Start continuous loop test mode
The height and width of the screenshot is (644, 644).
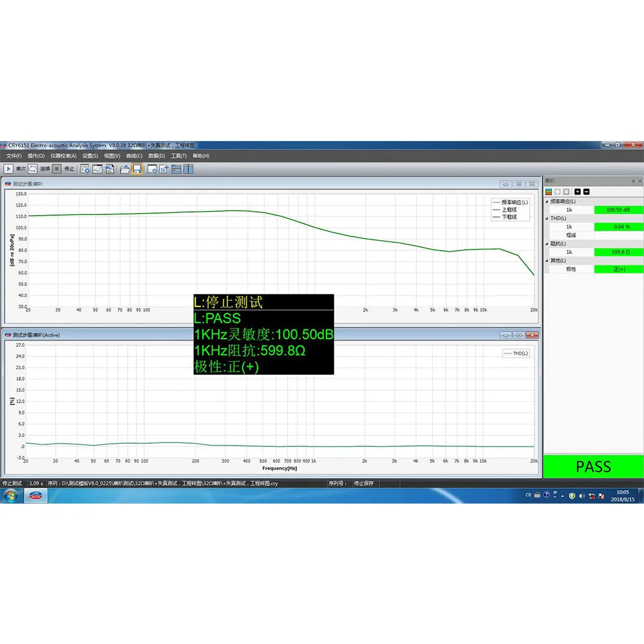(32, 169)
